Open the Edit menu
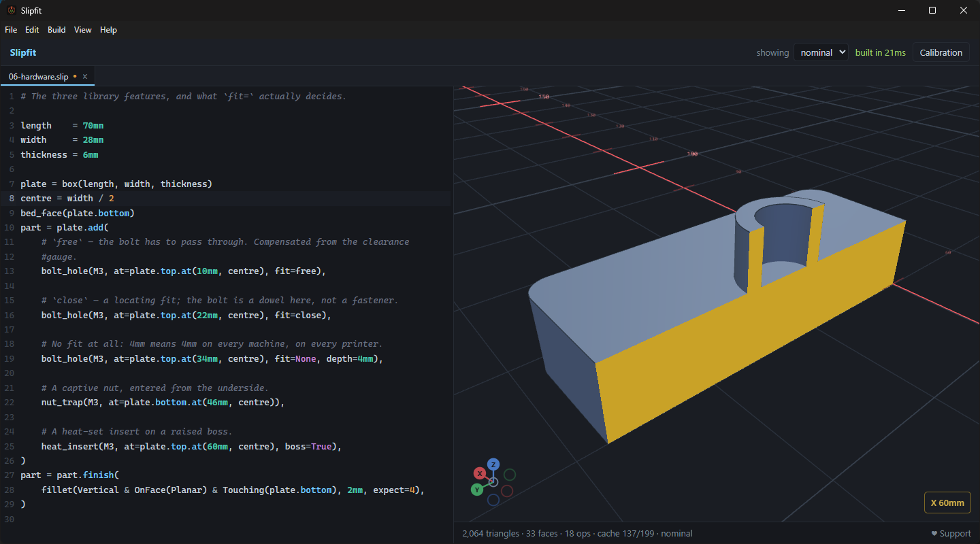 click(32, 30)
